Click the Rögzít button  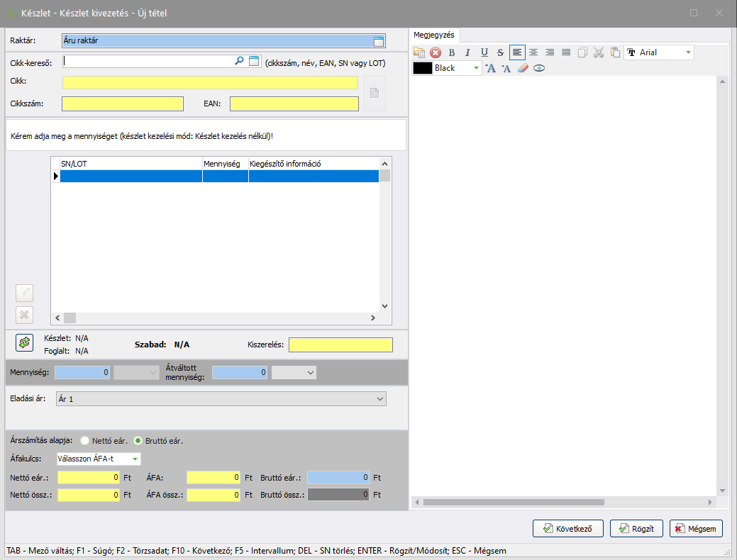point(636,529)
